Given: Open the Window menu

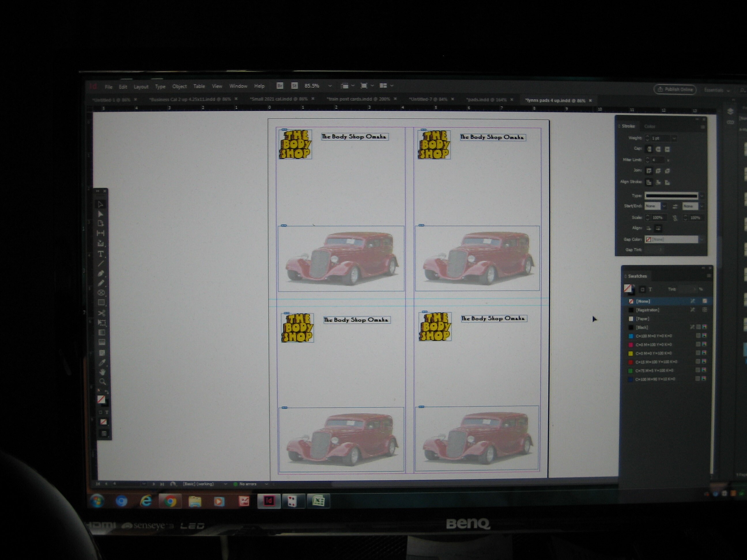Looking at the screenshot, I should [238, 86].
